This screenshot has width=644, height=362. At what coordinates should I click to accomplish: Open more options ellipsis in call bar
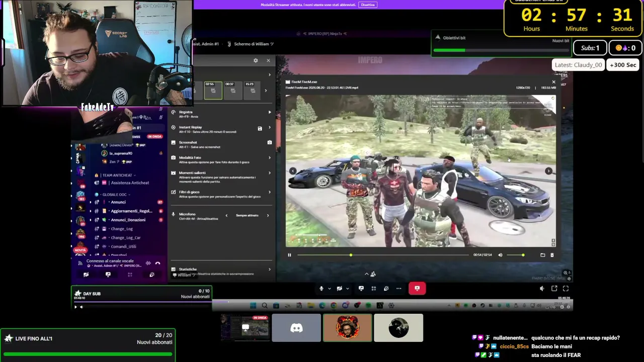tap(399, 289)
